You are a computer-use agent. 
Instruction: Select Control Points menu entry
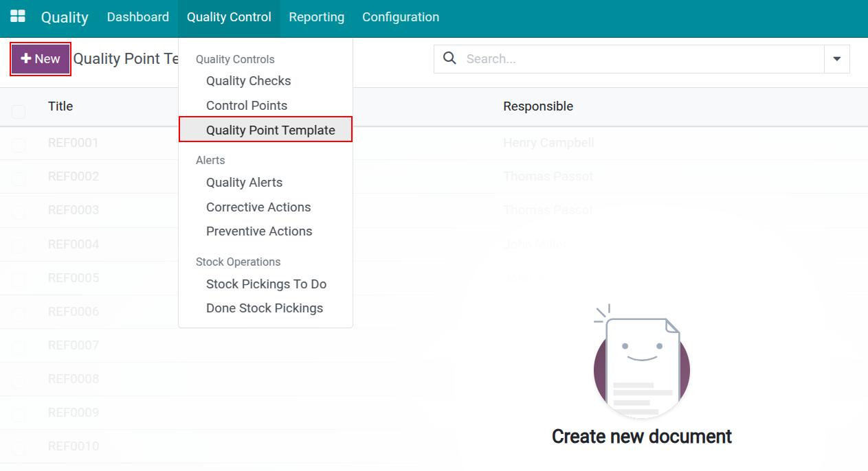[247, 106]
